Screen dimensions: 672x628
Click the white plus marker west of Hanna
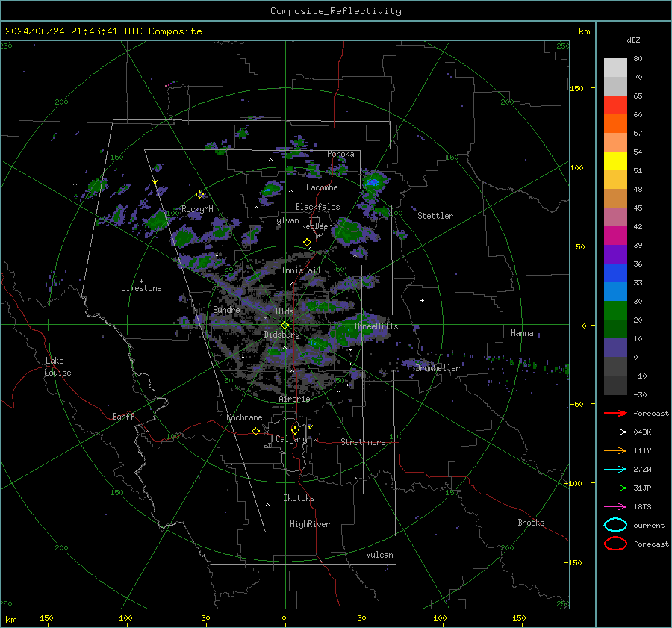tap(422, 300)
